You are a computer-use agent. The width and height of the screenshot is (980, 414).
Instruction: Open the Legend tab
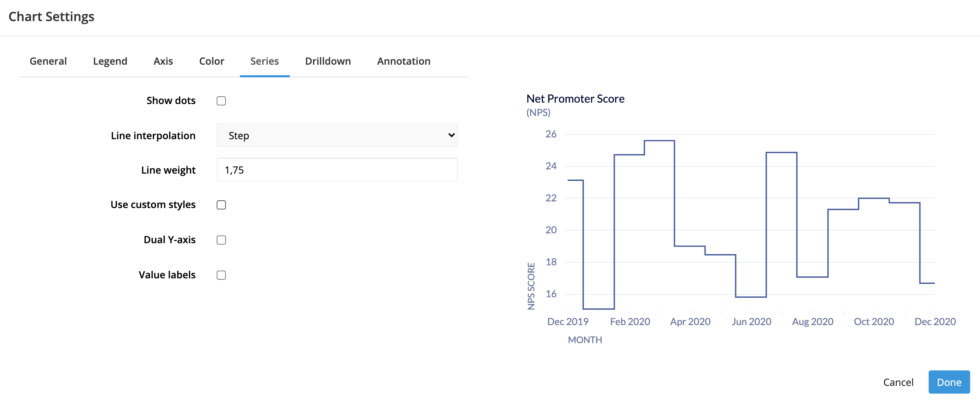pos(110,61)
